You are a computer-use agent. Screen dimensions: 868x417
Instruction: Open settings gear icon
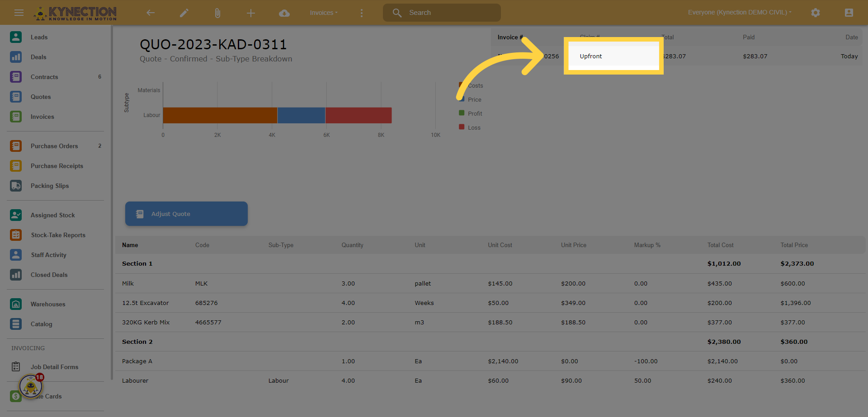(816, 13)
